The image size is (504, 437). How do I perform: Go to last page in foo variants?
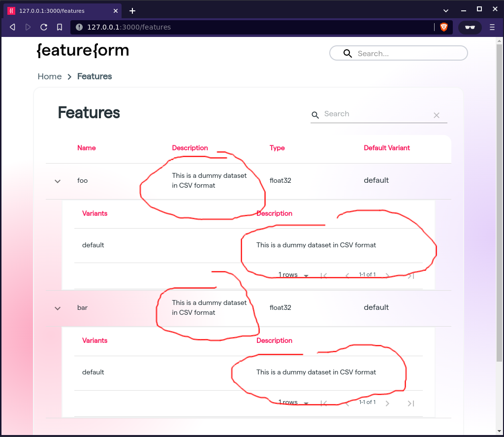point(411,276)
